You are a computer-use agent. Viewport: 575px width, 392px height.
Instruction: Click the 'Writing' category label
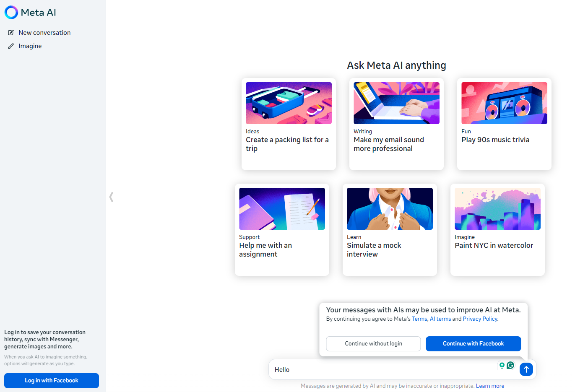coord(363,132)
